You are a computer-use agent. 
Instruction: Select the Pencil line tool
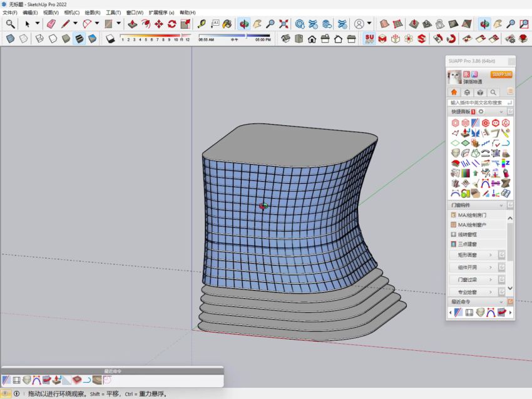click(65, 24)
